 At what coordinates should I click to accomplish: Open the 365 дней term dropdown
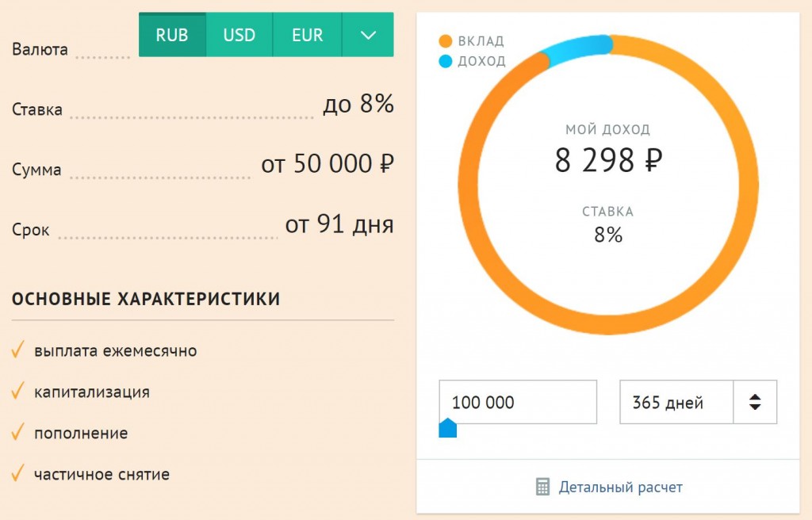(676, 402)
